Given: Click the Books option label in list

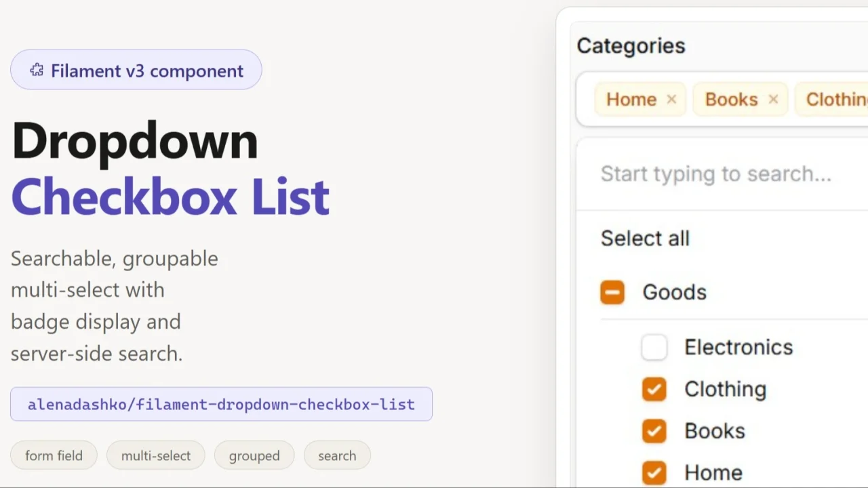Looking at the screenshot, I should click(715, 431).
